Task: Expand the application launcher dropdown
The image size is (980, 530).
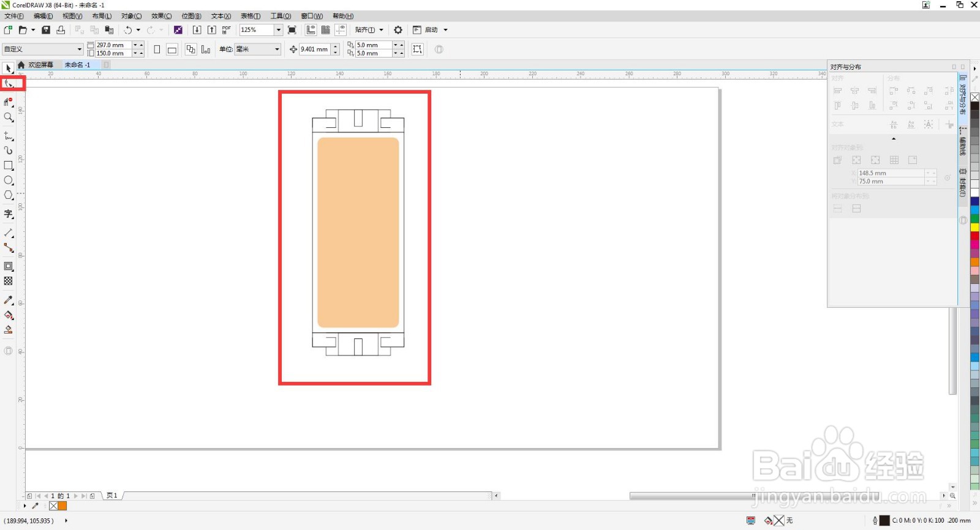Action: [445, 30]
